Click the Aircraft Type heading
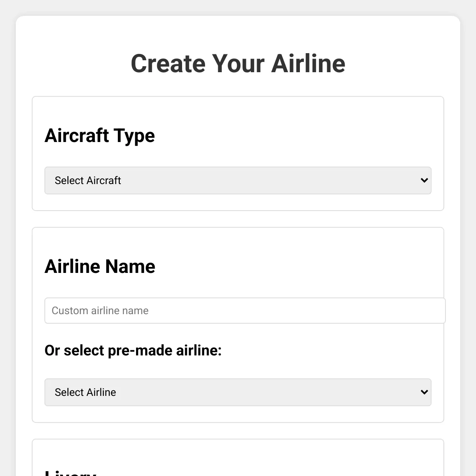The image size is (476, 476). click(x=100, y=136)
